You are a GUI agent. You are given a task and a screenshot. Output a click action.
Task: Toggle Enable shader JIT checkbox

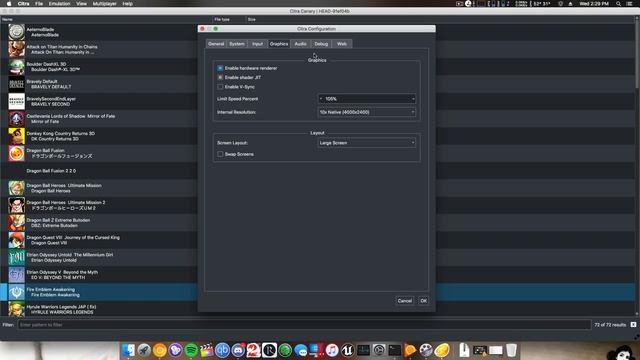[220, 77]
